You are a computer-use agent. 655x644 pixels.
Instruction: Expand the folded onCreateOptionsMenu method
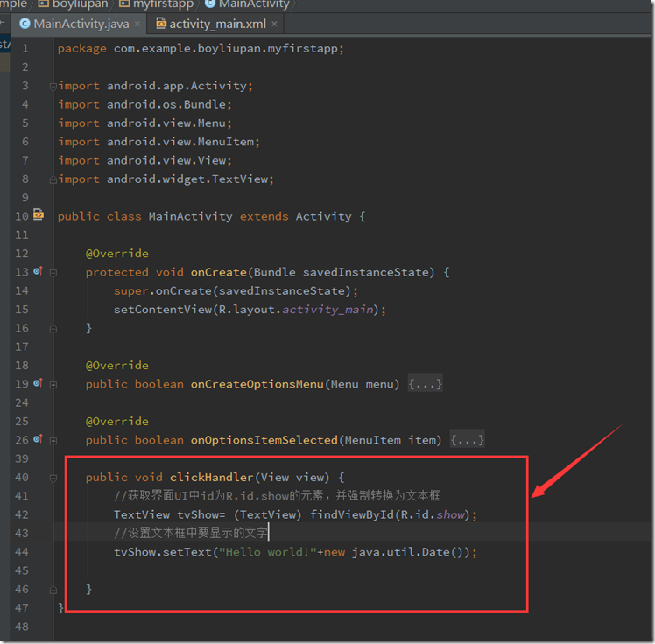point(53,384)
